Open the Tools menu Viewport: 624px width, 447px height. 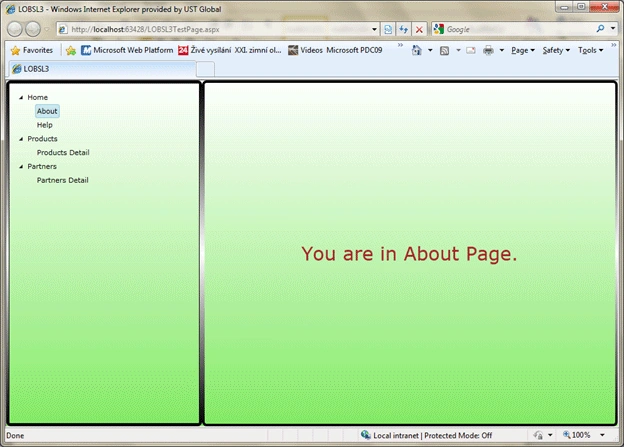tap(591, 51)
